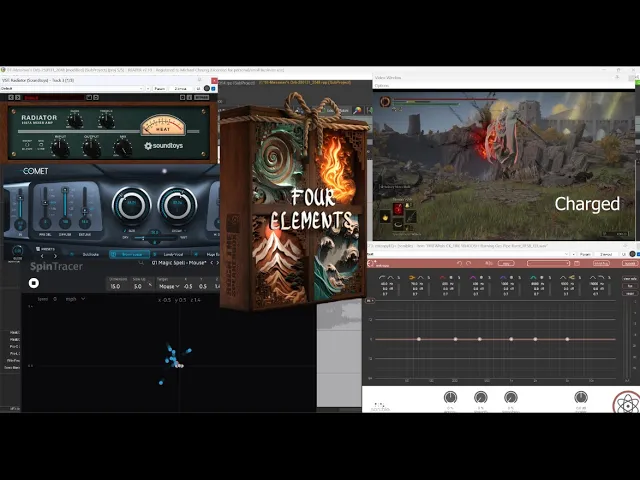Click the previous preset arrow in Radiator toolbar
This screenshot has height=480, width=640.
[11, 98]
